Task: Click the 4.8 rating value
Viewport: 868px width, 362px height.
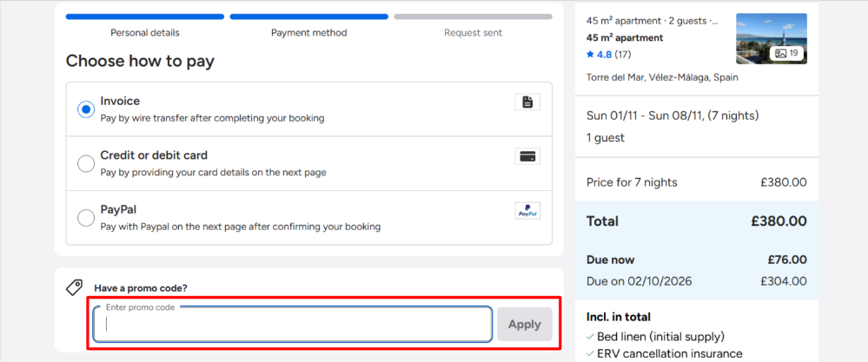Action: click(x=605, y=54)
